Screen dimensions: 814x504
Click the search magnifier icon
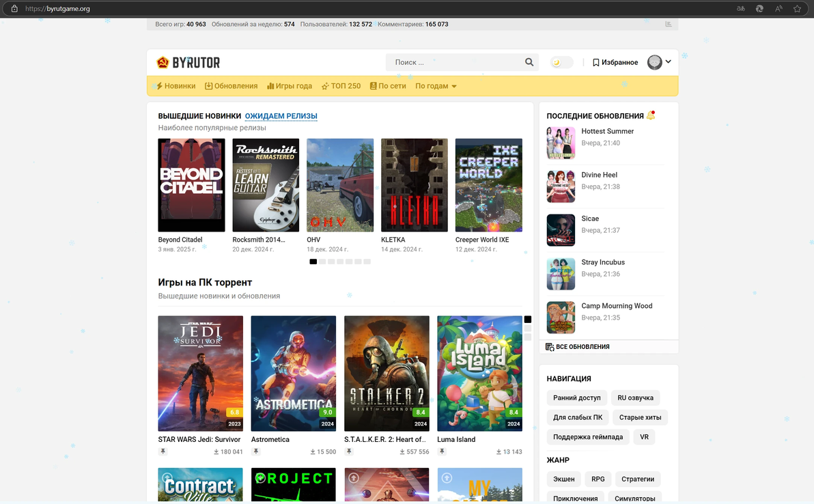pyautogui.click(x=529, y=62)
